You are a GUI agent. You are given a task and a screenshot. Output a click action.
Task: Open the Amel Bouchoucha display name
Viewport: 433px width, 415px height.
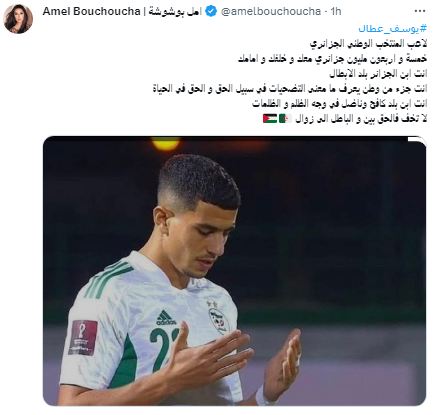[91, 11]
